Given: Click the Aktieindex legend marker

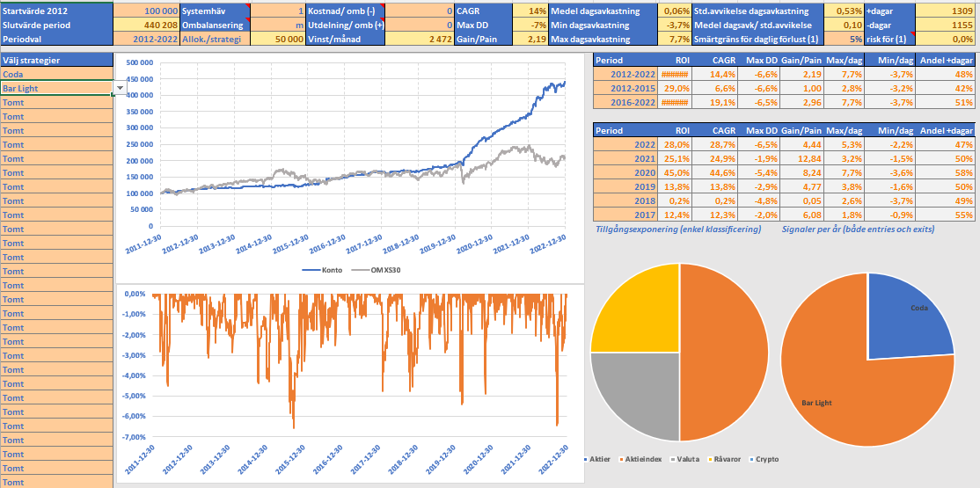Looking at the screenshot, I should click(620, 459).
